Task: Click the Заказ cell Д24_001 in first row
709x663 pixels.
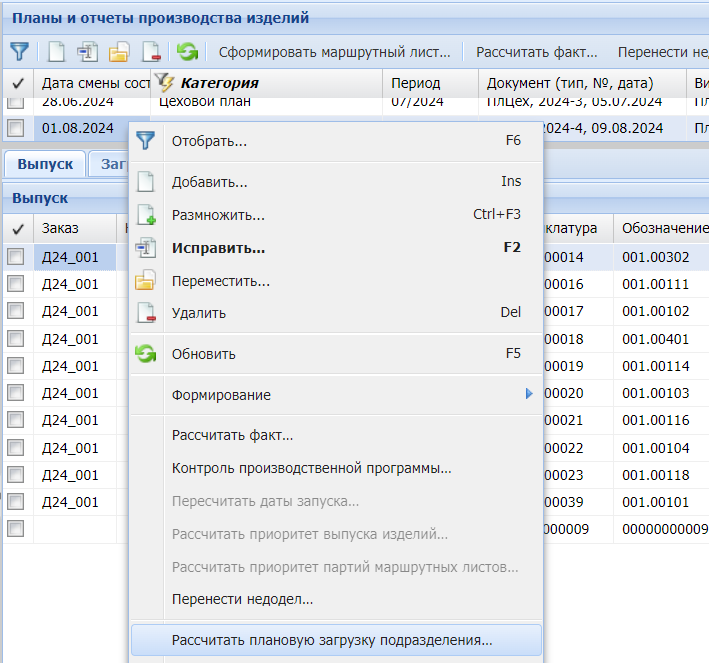Action: pyautogui.click(x=70, y=257)
